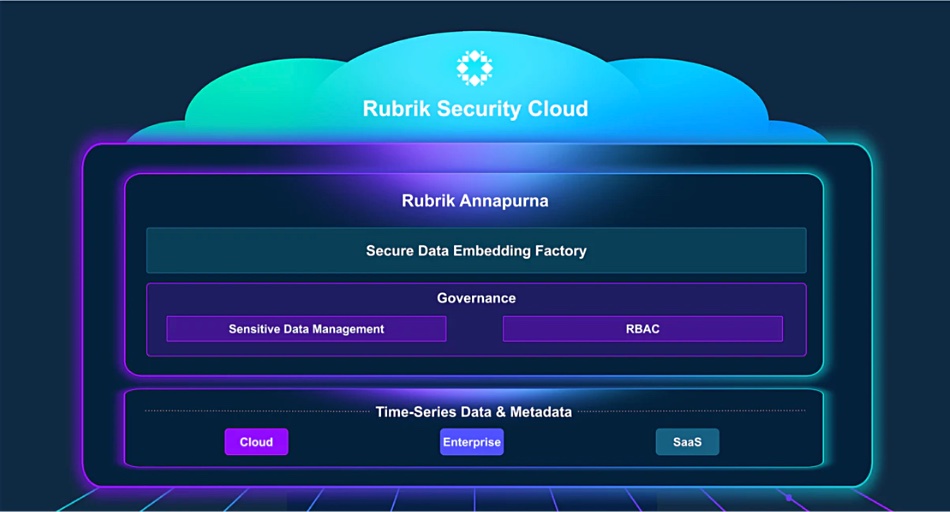Open the RBAC box
This screenshot has height=512, width=950.
(x=643, y=329)
